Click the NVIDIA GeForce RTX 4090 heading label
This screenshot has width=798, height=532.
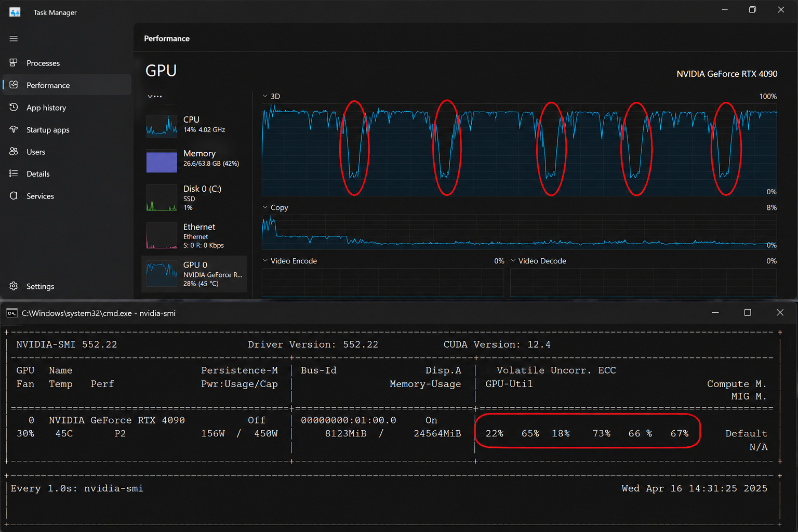tap(727, 74)
